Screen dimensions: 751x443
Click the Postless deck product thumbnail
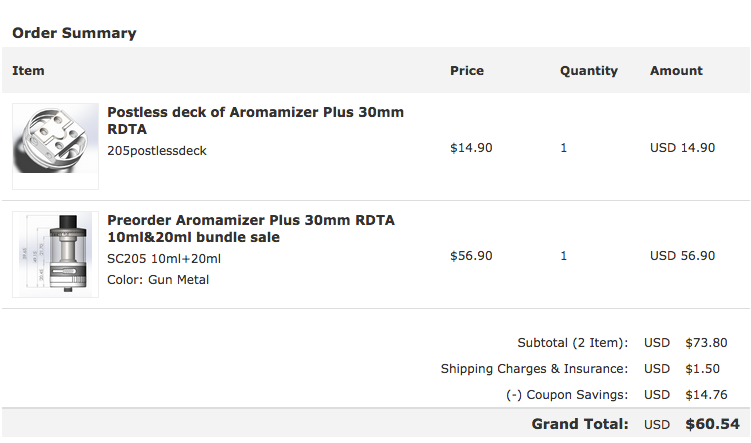[x=55, y=146]
